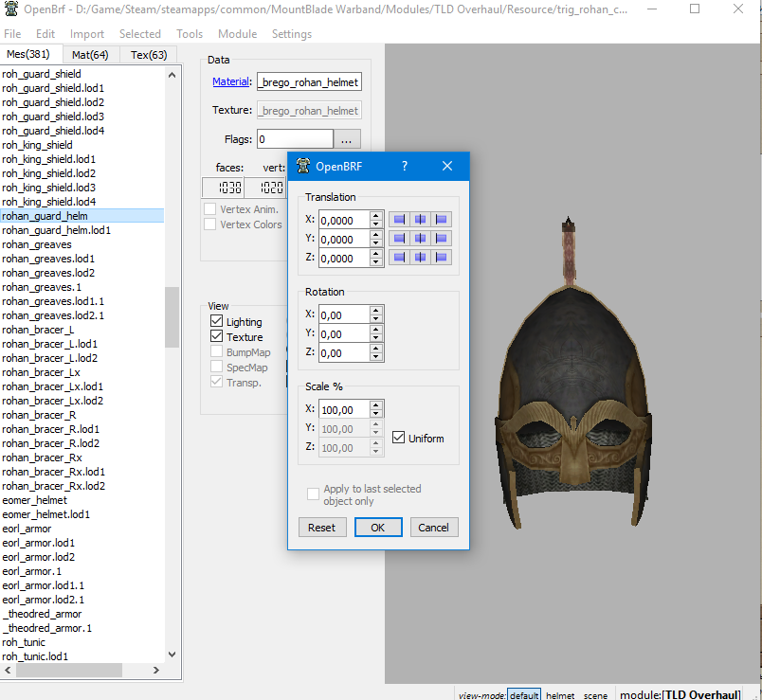Select eomer_helmet in the mesh list
Screen dimensions: 762x700
tap(35, 500)
